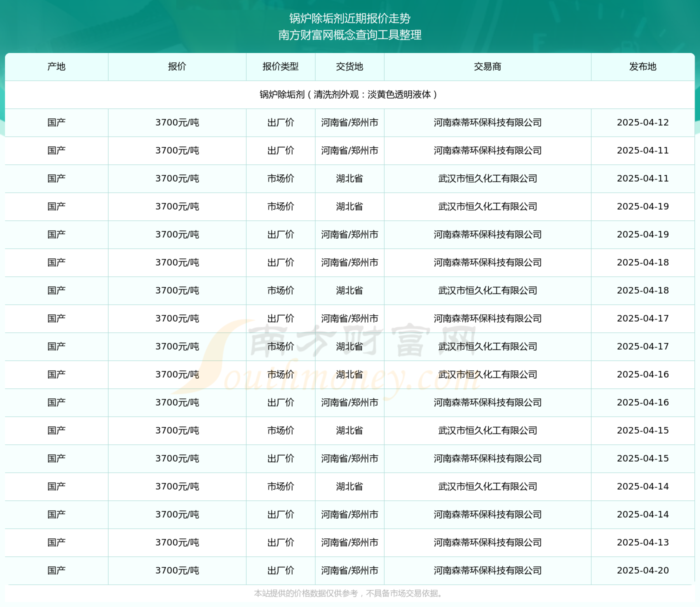Screen dimensions: 700x607
Task: Click 2025-04-19 in the 武汉市恒久化工 row
Action: tap(643, 206)
